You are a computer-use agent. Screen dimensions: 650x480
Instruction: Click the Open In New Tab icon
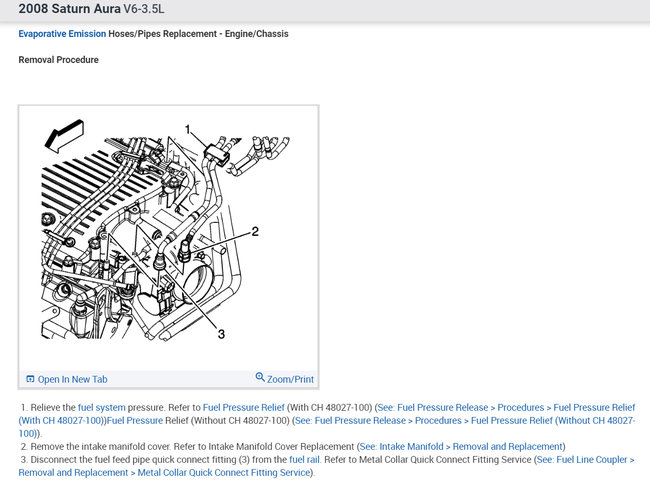(x=30, y=379)
